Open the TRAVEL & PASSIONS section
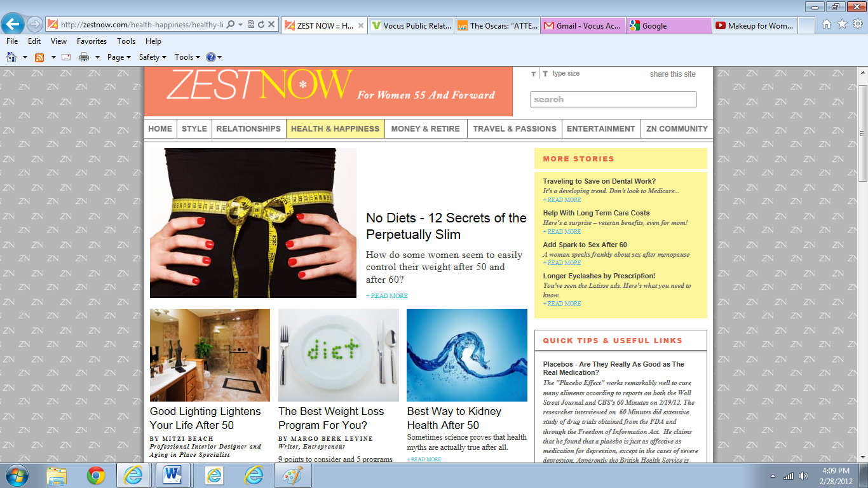This screenshot has height=488, width=868. pos(515,128)
